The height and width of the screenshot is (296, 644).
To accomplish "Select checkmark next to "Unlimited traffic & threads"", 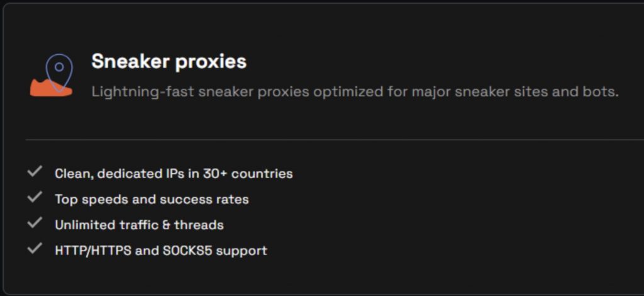I will click(x=35, y=223).
